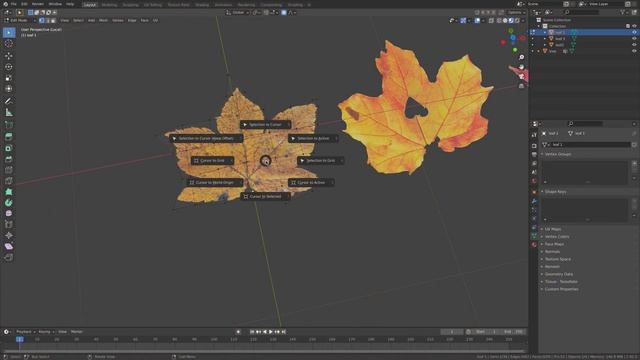Expand the UV Maps panel
Image resolution: width=640 pixels, height=360 pixels.
click(553, 229)
